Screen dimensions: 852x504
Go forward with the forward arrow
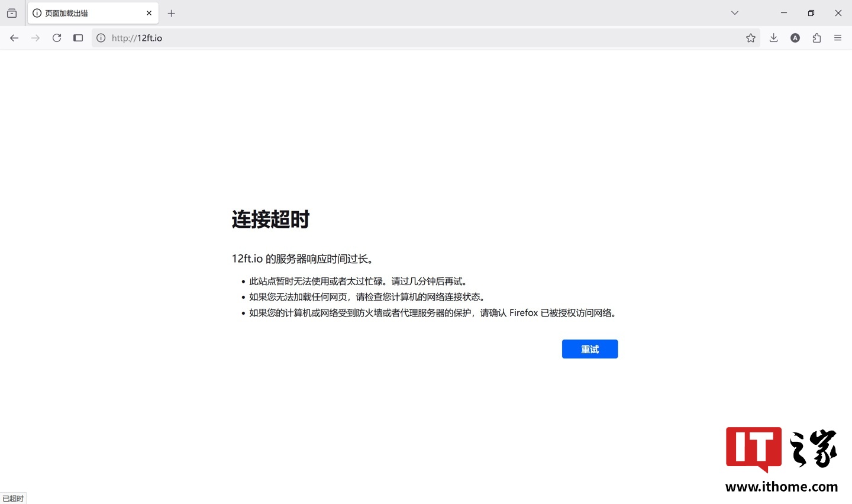[x=35, y=38]
